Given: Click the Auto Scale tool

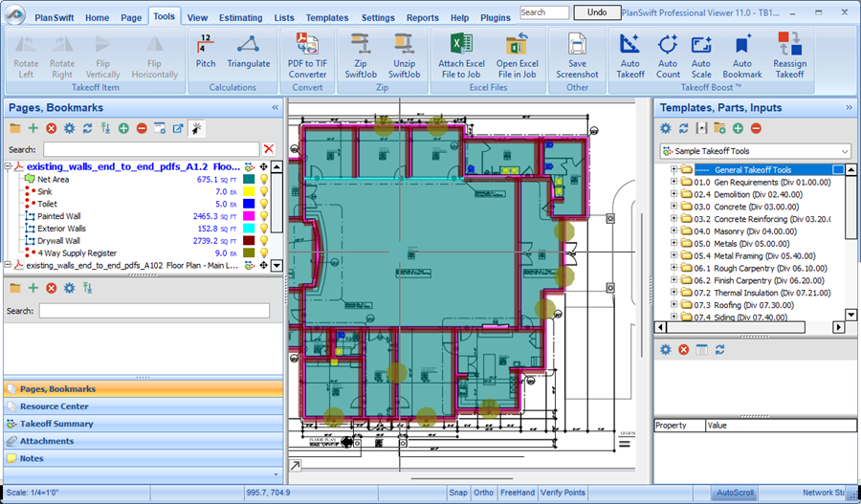Looking at the screenshot, I should (701, 55).
